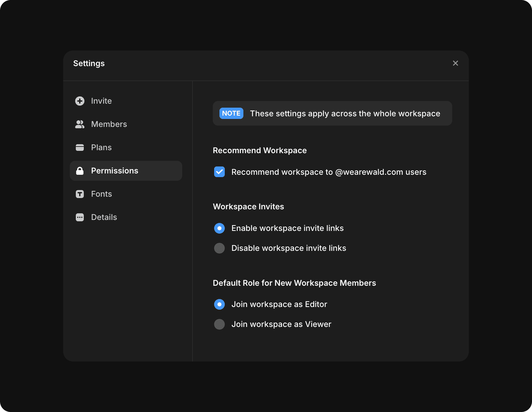Click the Recommend workspace to @wearewald.com users text
The height and width of the screenshot is (412, 532).
[x=329, y=172]
